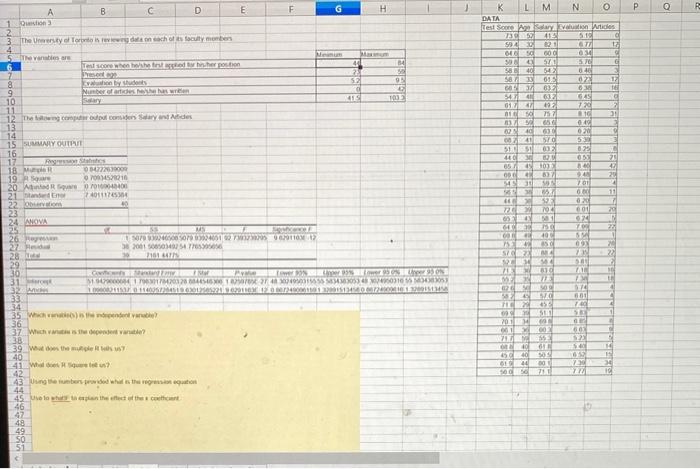Select the 'Minimum' header cell
Image resolution: width=700 pixels, height=469 pixels.
point(338,54)
